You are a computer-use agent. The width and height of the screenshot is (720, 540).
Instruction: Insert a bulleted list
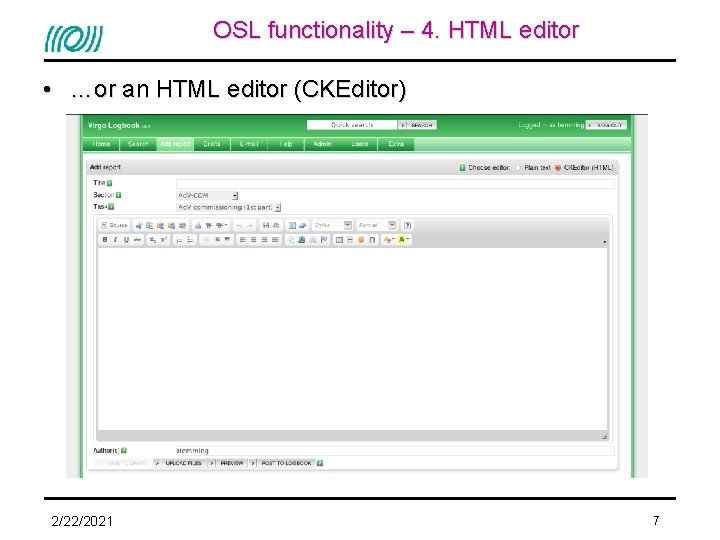190,240
